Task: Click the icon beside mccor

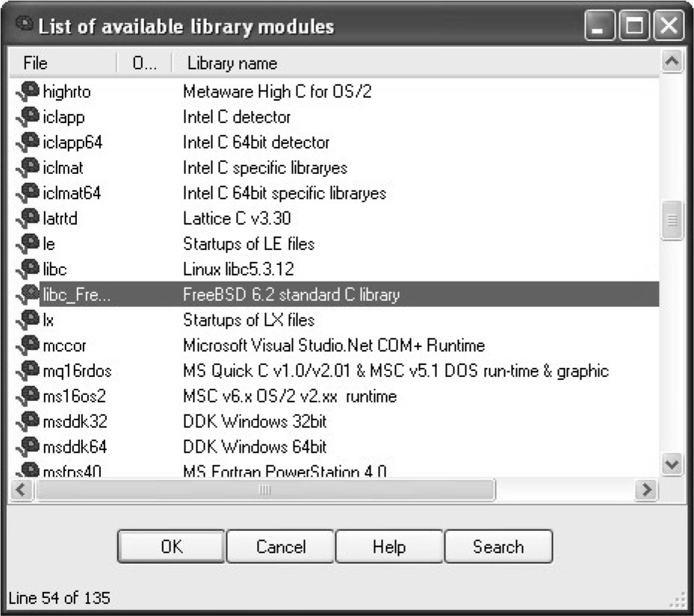Action: 28,345
